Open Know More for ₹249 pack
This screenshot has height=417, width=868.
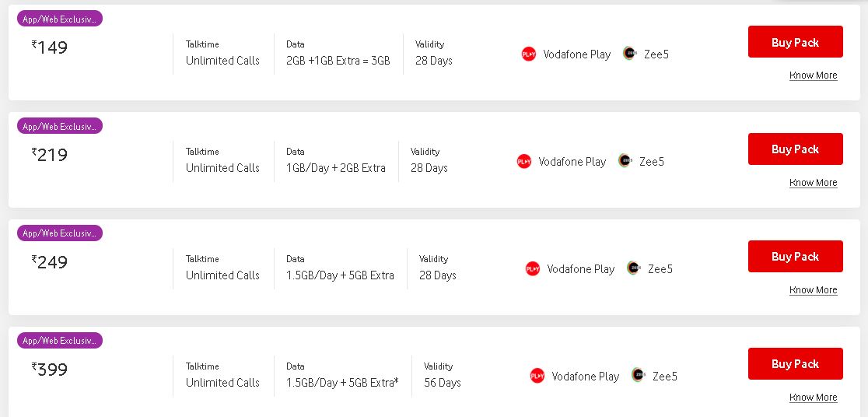click(814, 290)
